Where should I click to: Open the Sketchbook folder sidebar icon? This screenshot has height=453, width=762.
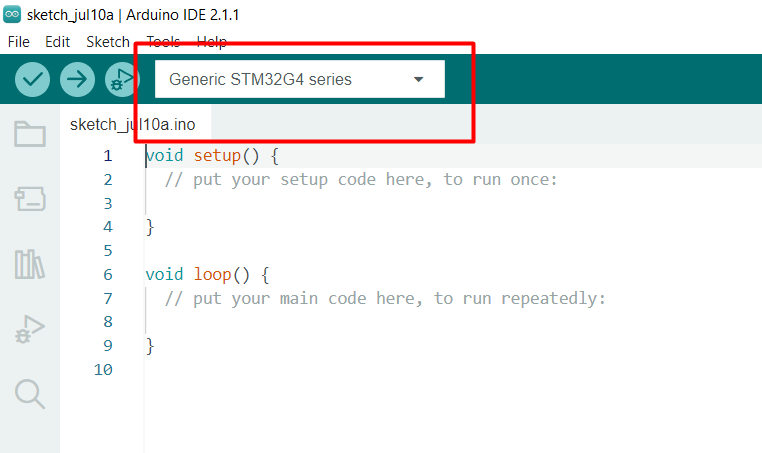pyautogui.click(x=30, y=135)
